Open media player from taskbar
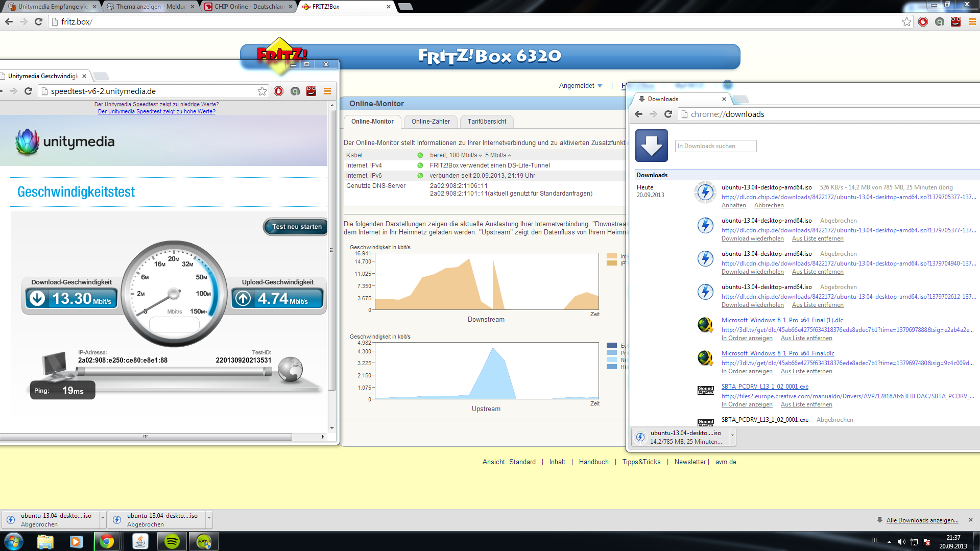 [x=76, y=541]
